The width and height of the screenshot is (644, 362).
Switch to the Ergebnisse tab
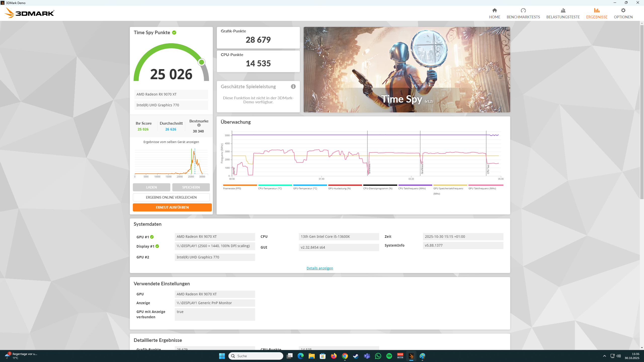(596, 13)
